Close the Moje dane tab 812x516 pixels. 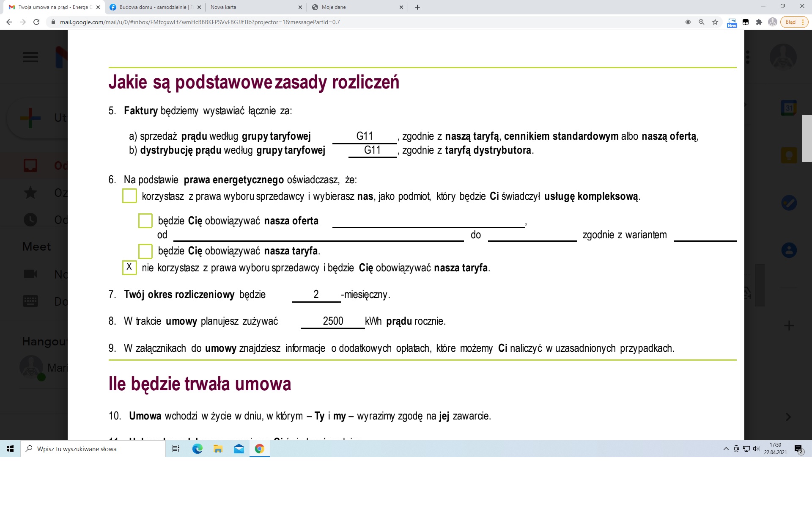point(401,7)
